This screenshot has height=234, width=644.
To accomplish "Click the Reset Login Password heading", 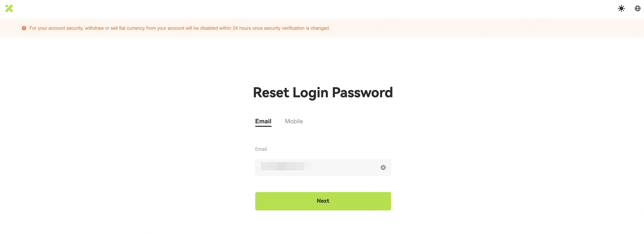I will coord(323,93).
